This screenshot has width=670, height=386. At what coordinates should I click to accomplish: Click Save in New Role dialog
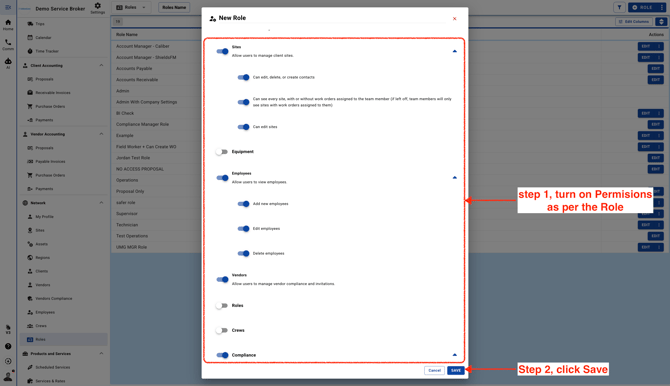coord(456,370)
